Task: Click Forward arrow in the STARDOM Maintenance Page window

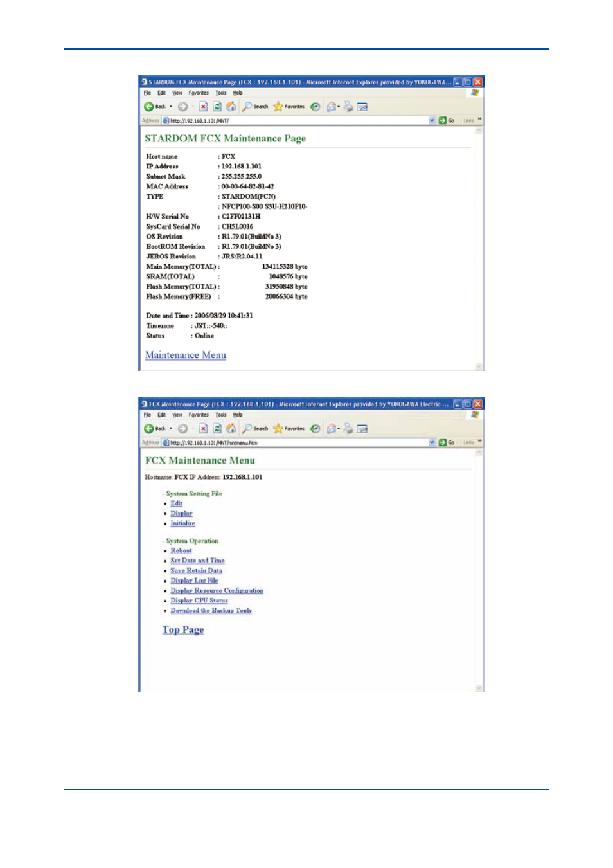Action: coord(182,107)
